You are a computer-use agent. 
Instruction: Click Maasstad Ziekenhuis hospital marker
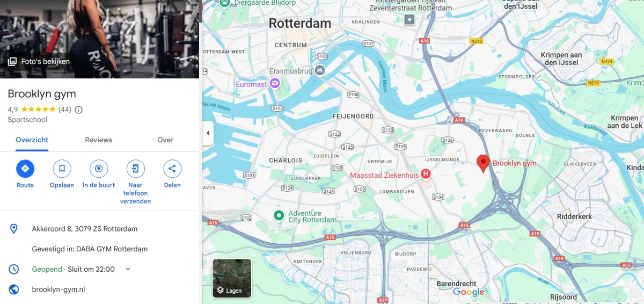pyautogui.click(x=426, y=174)
